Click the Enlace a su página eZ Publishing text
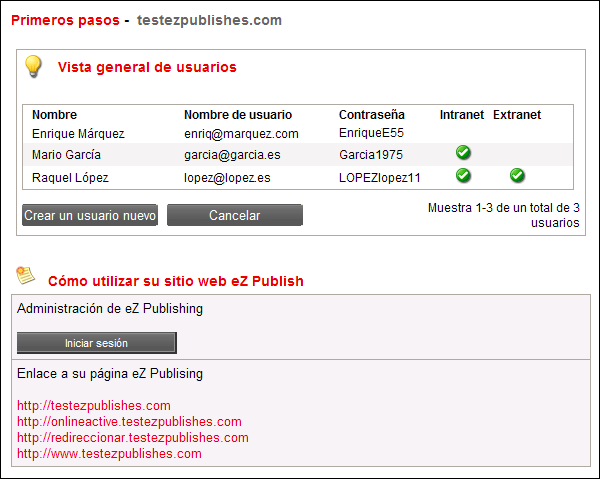Screen dimensions: 600x479 110,373
